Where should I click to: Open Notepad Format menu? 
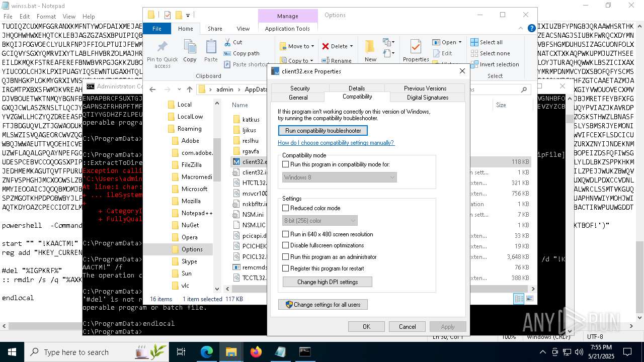[x=46, y=17]
